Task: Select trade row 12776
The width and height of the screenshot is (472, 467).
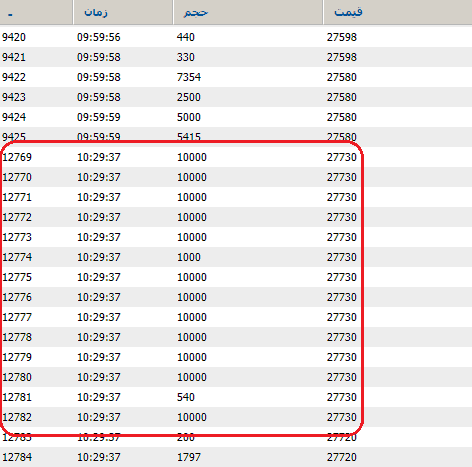Action: (236, 297)
